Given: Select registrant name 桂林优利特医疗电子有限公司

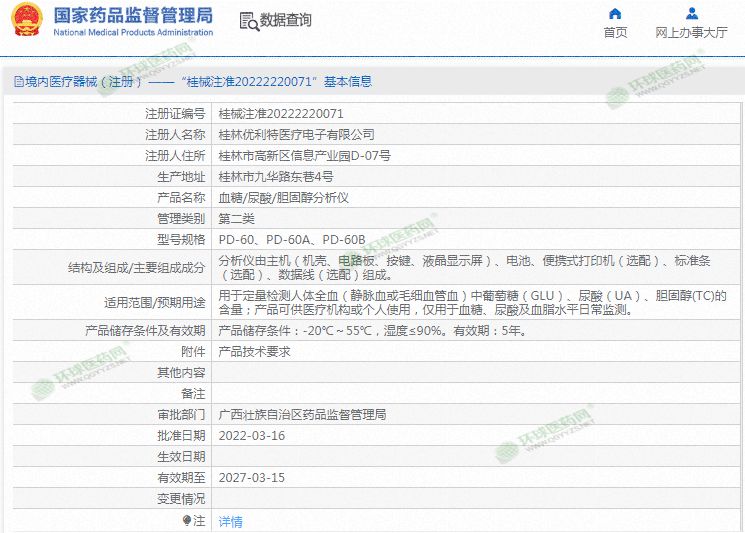Looking at the screenshot, I should pos(296,134).
